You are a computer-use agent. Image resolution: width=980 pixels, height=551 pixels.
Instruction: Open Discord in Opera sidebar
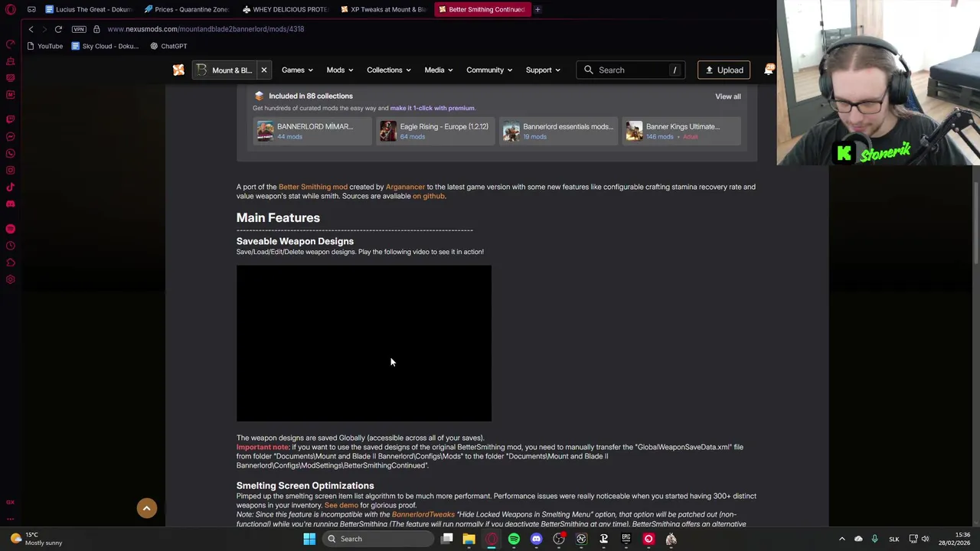(10, 204)
